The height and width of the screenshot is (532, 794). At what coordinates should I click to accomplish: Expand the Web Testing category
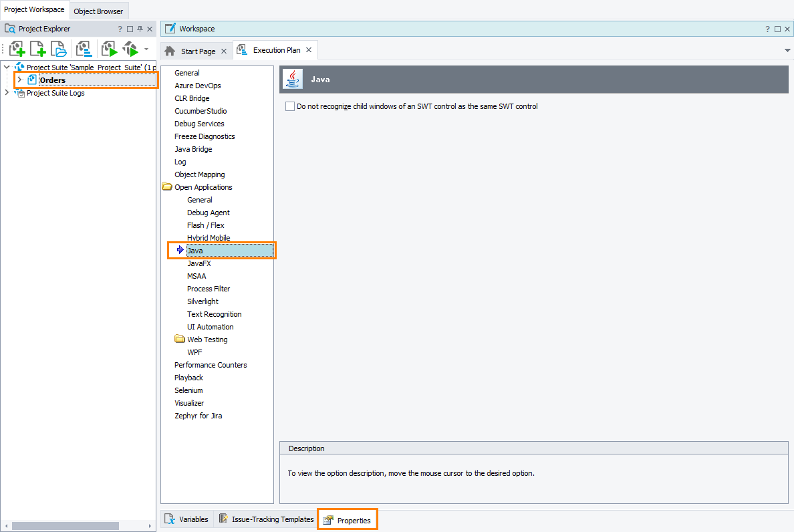coord(179,339)
